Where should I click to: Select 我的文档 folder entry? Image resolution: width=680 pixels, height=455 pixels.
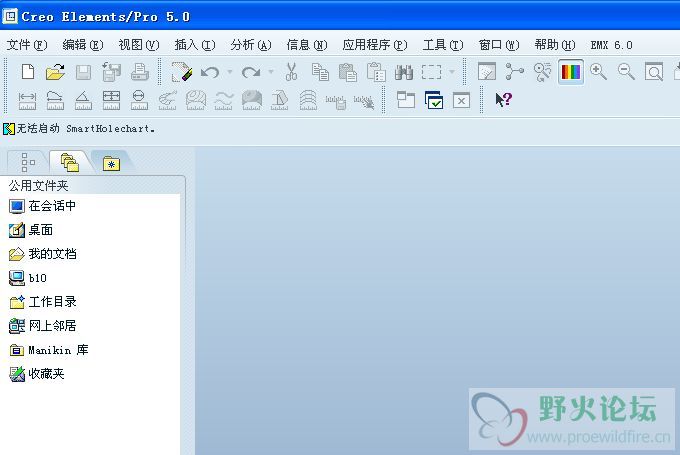(42, 254)
